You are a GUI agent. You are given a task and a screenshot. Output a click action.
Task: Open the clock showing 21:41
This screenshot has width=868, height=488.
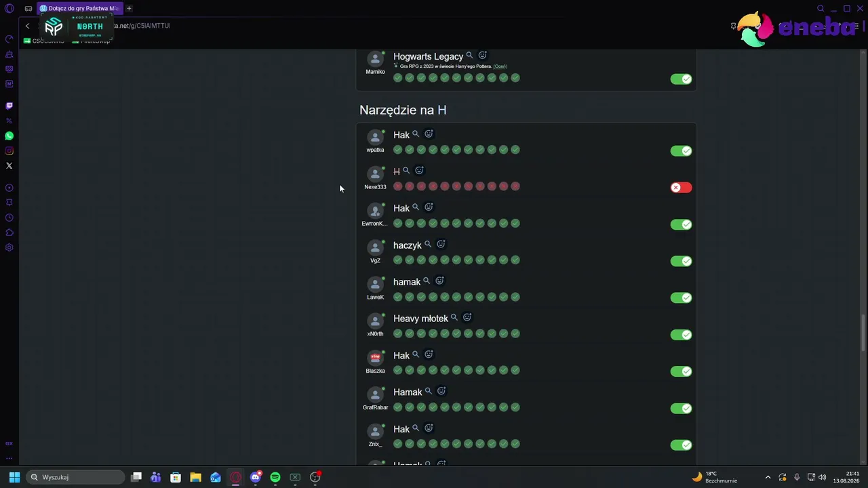point(846,477)
